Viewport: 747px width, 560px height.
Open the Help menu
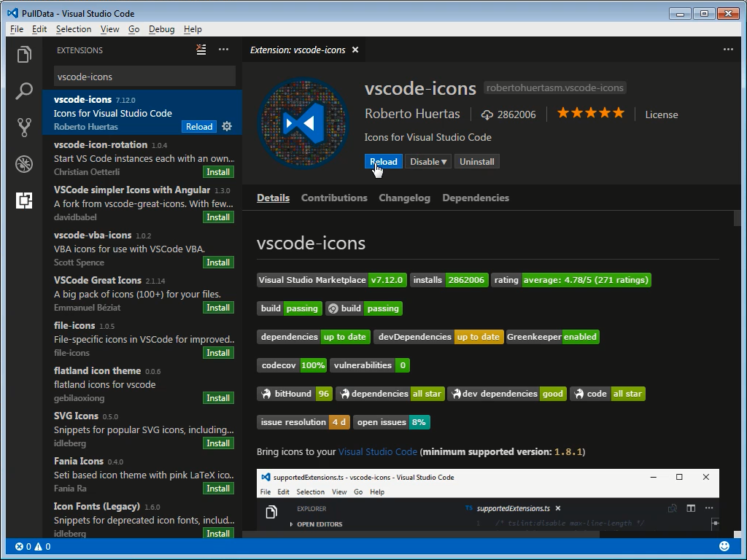[193, 29]
